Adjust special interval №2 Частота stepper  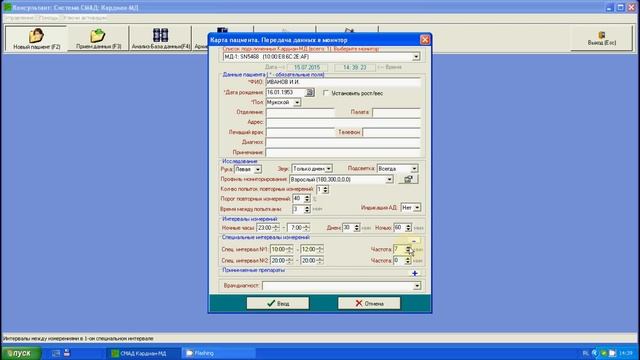408,260
